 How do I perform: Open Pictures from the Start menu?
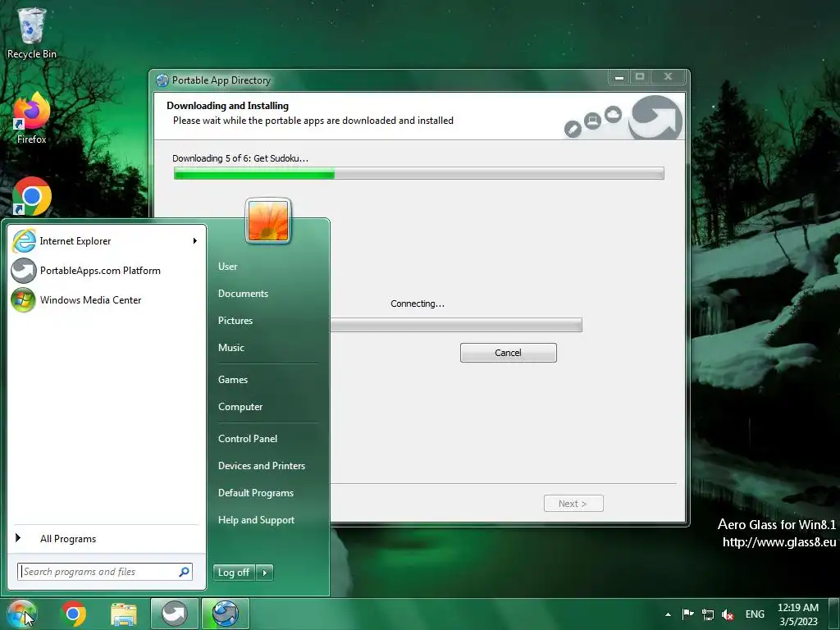(x=235, y=321)
